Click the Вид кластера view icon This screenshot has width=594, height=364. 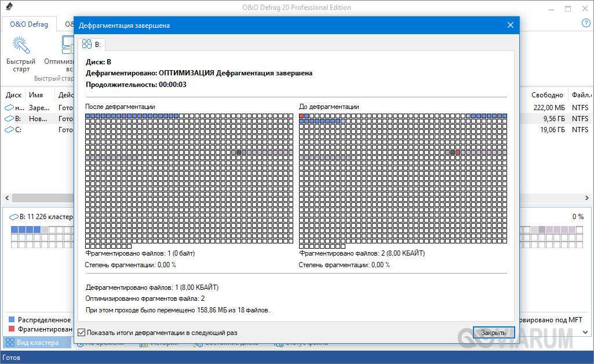pyautogui.click(x=10, y=343)
